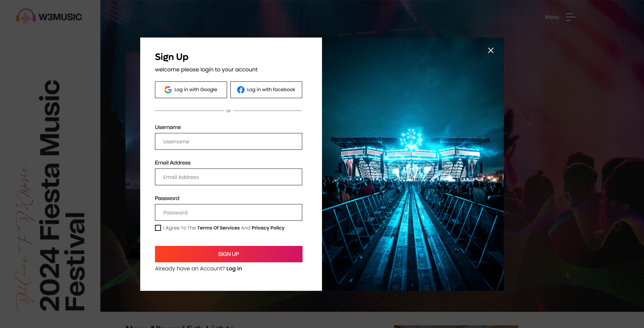Screen dimensions: 644x328
Task: Click Log in with facebook
Action: tap(266, 89)
